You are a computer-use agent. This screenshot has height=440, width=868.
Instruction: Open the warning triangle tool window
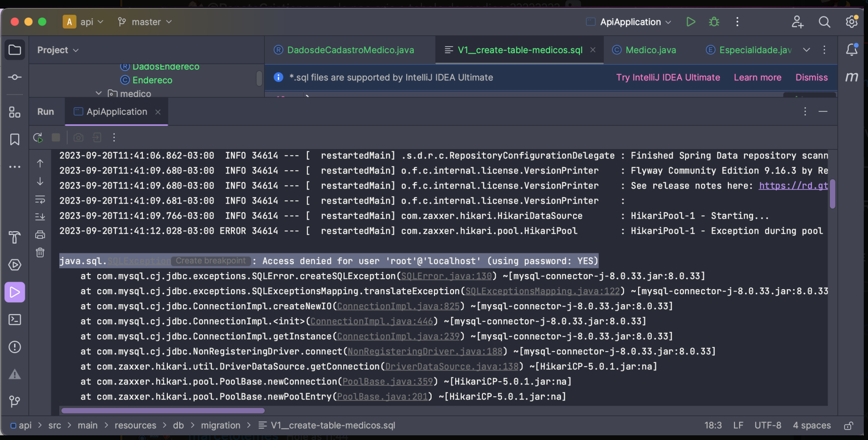coord(15,374)
